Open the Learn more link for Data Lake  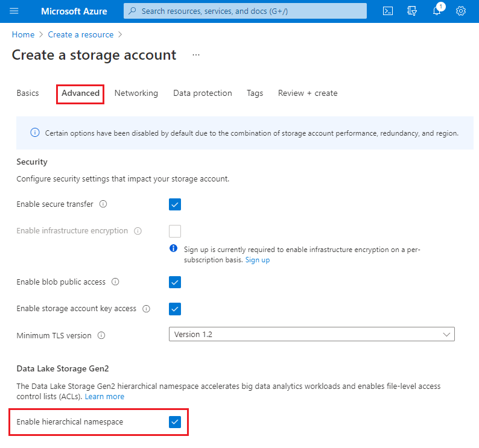[104, 397]
